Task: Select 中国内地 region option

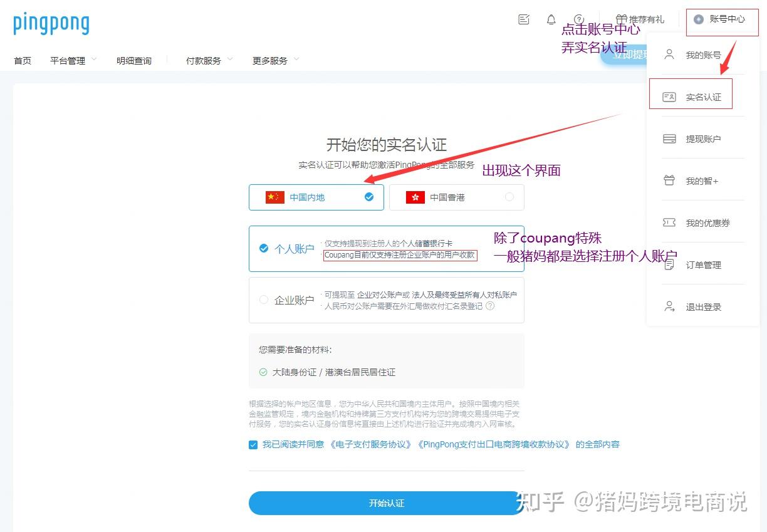Action: click(316, 197)
